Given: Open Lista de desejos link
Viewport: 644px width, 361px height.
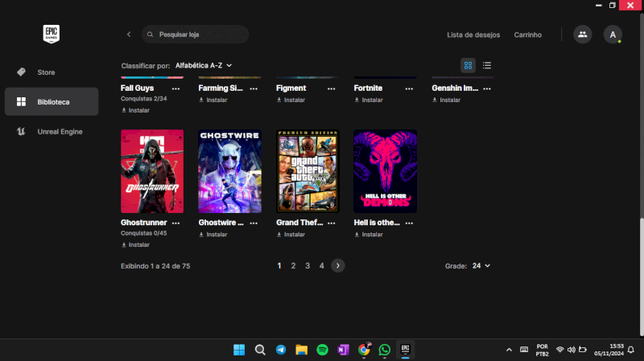Looking at the screenshot, I should click(473, 35).
